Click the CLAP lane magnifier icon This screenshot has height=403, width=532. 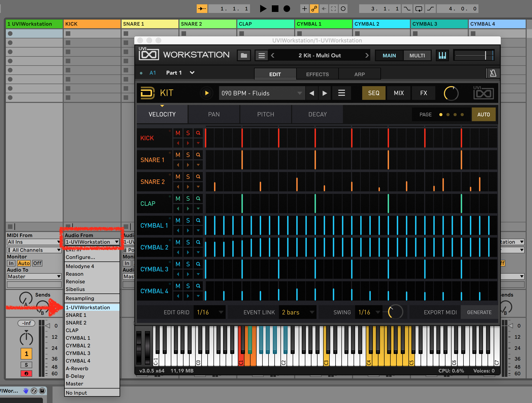tap(198, 198)
